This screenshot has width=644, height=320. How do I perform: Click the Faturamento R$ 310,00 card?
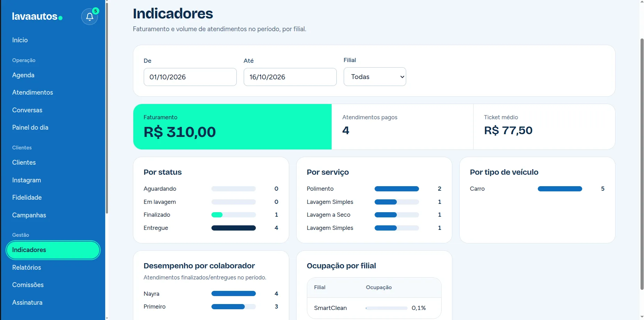(232, 127)
